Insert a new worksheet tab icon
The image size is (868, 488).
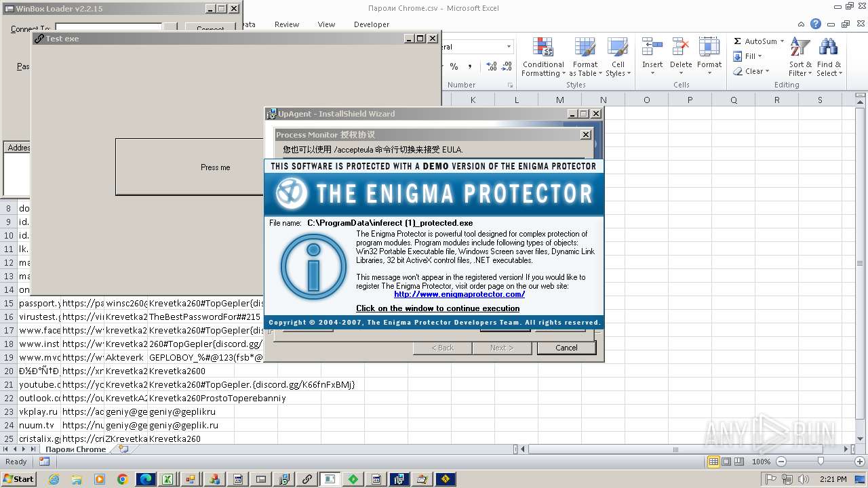coord(123,449)
